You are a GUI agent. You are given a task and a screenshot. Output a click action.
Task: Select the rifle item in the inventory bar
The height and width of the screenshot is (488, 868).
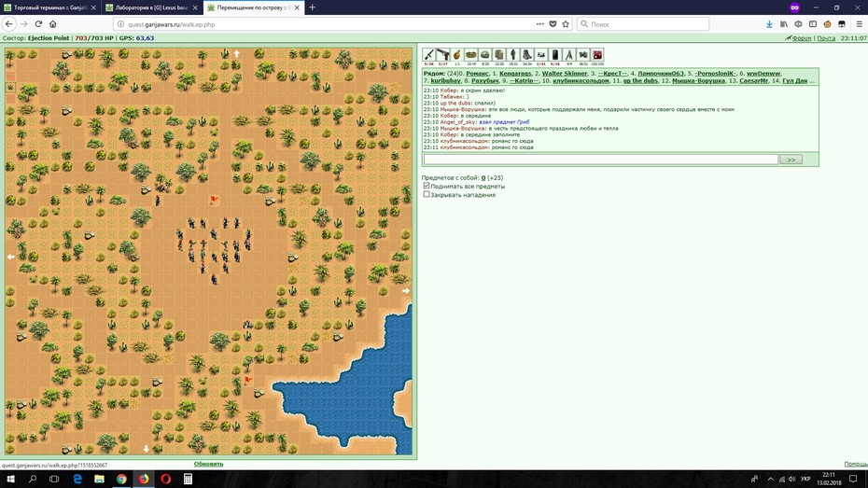click(428, 55)
